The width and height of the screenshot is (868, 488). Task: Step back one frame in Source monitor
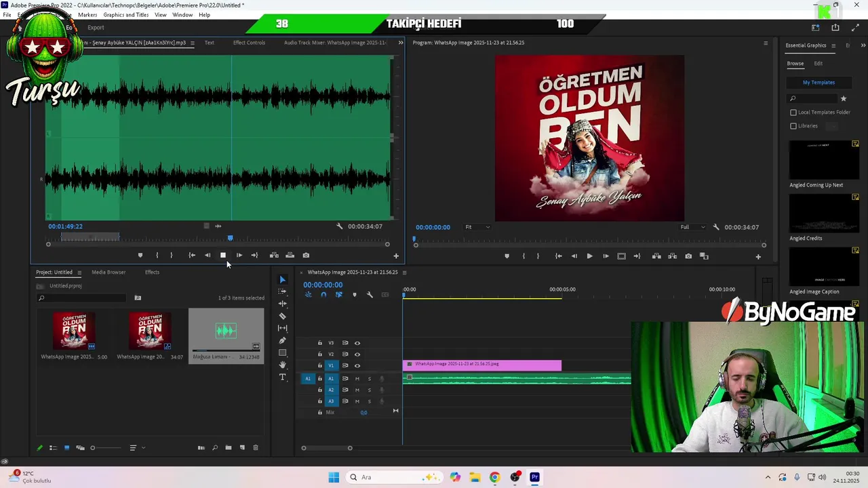(x=207, y=256)
